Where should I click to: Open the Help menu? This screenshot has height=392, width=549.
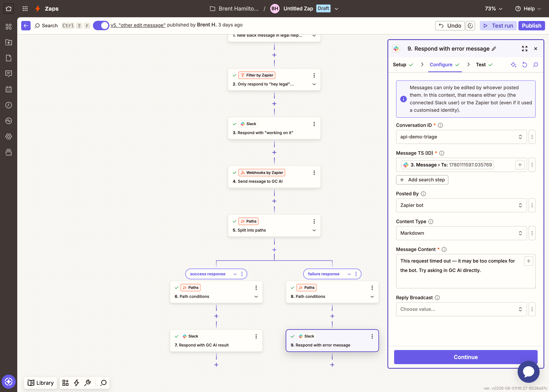point(528,9)
